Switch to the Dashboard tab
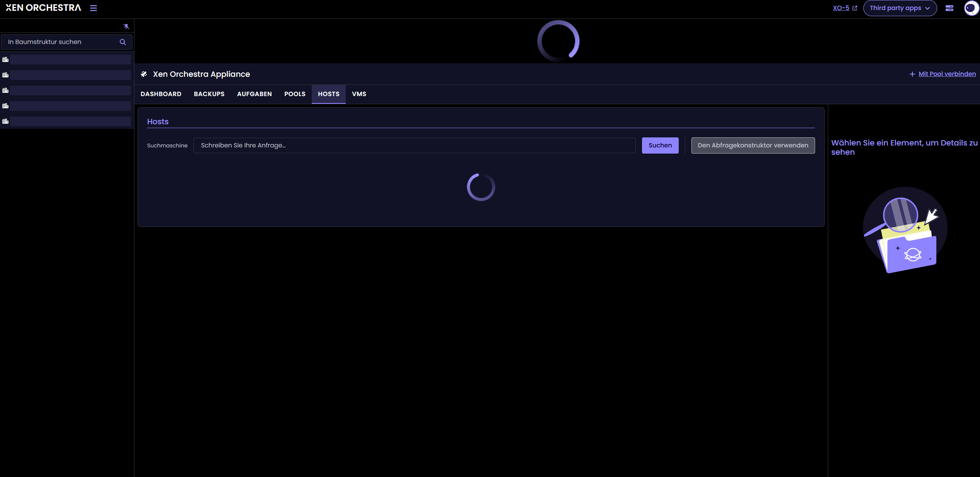Viewport: 980px width, 477px height. coord(161,94)
